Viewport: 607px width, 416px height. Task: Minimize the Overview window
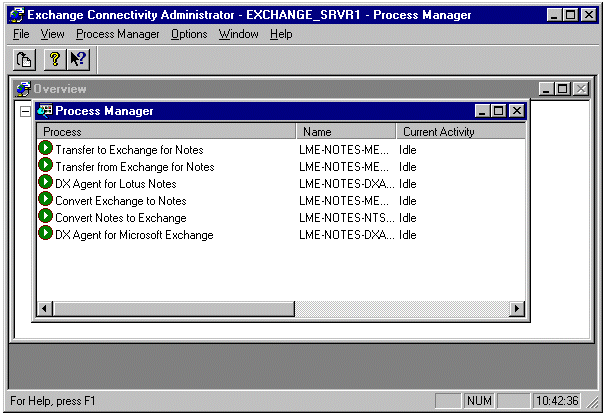click(546, 89)
